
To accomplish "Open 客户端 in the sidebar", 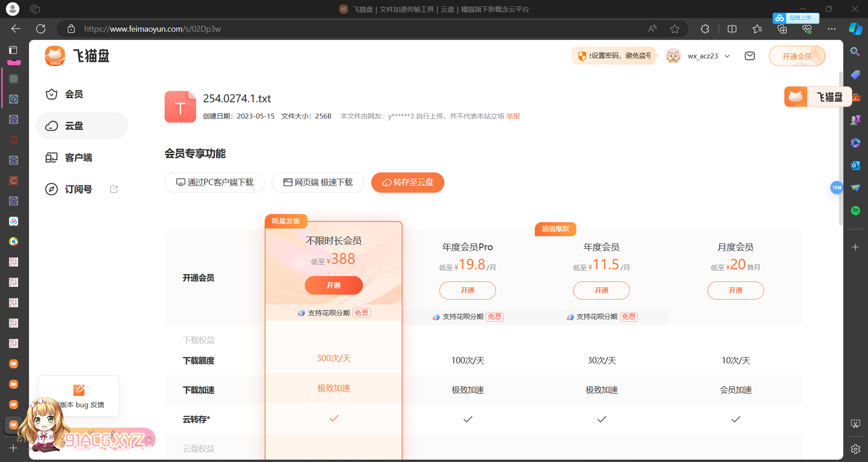I will coord(78,157).
